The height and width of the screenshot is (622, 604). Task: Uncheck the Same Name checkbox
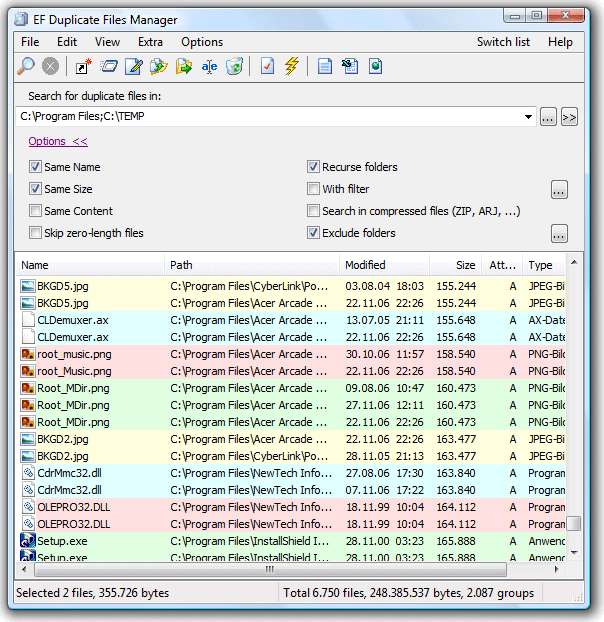(x=36, y=167)
